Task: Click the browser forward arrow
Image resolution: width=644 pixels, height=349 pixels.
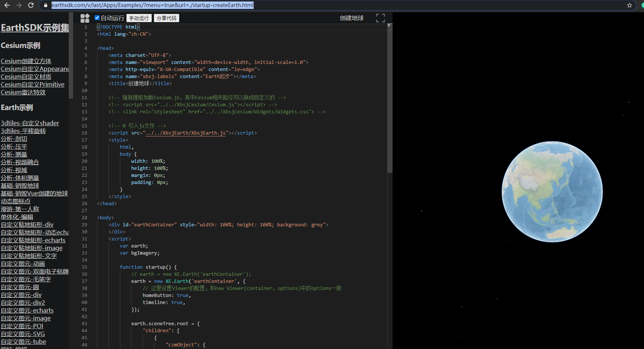Action: tap(19, 5)
